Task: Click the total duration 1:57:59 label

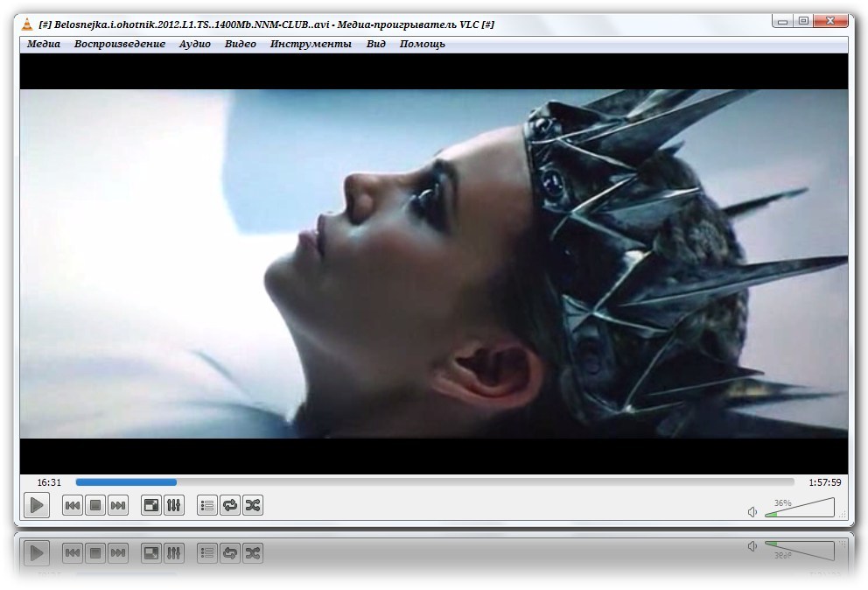Action: pos(824,482)
